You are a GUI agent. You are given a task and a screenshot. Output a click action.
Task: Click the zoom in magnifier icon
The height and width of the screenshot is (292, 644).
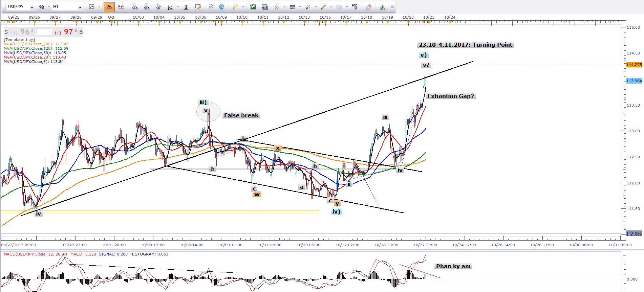pos(135,7)
